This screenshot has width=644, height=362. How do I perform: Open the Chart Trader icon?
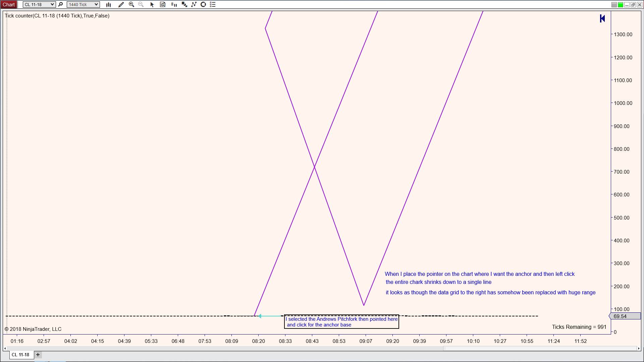click(174, 5)
